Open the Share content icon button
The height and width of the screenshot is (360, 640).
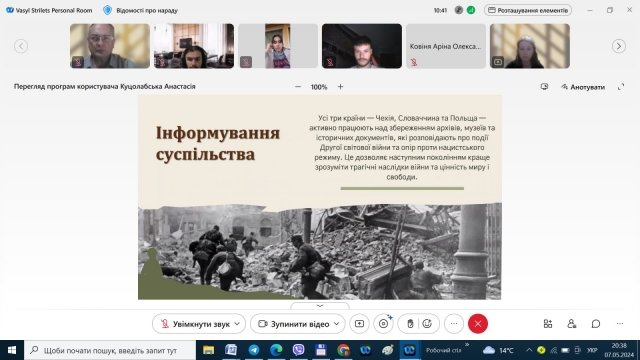(x=359, y=324)
